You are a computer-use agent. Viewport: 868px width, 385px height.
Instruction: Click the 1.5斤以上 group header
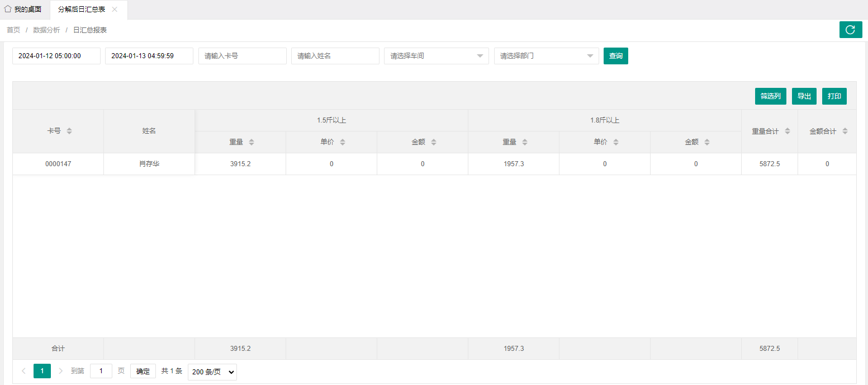[x=331, y=120]
